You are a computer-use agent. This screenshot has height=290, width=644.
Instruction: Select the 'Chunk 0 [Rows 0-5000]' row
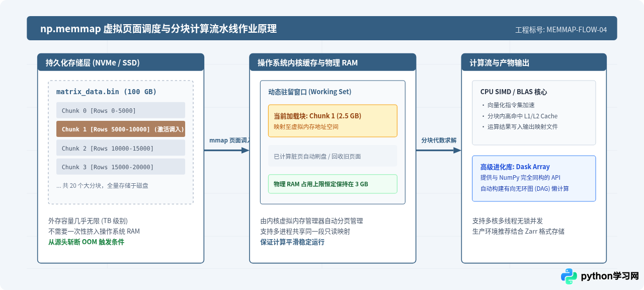(x=121, y=110)
